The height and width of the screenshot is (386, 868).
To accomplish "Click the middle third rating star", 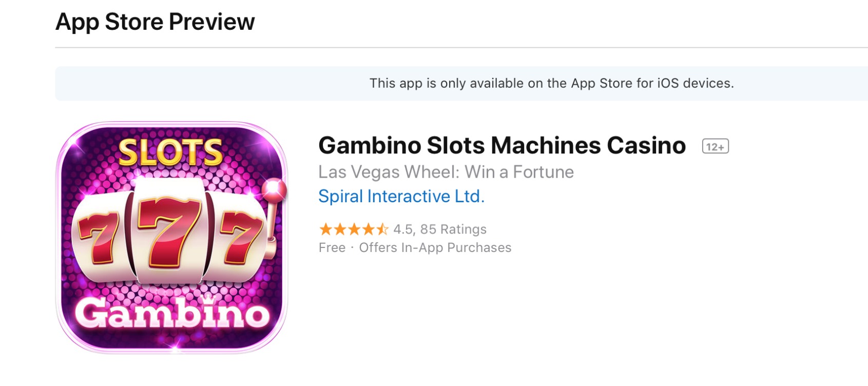I will 354,229.
